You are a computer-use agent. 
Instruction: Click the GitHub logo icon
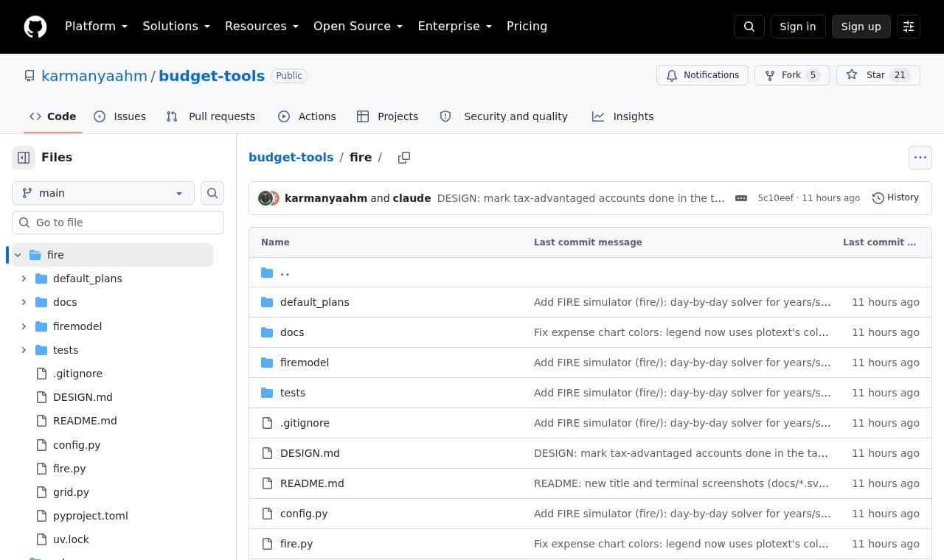point(35,27)
